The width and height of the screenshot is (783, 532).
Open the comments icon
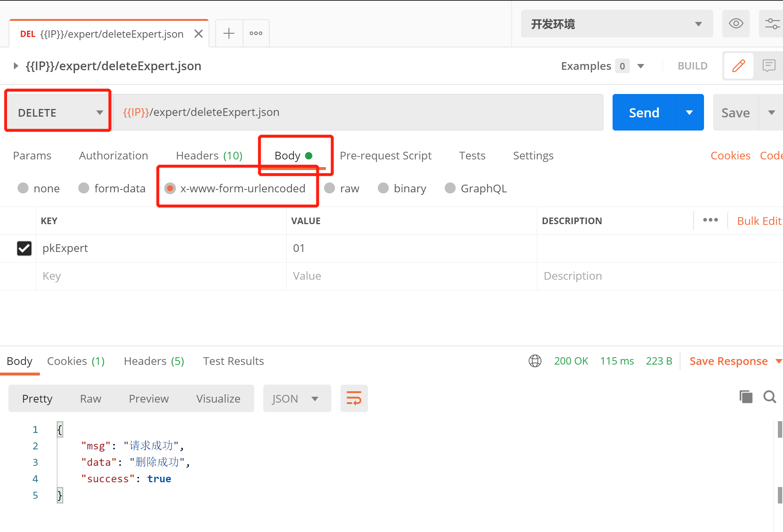pyautogui.click(x=768, y=66)
